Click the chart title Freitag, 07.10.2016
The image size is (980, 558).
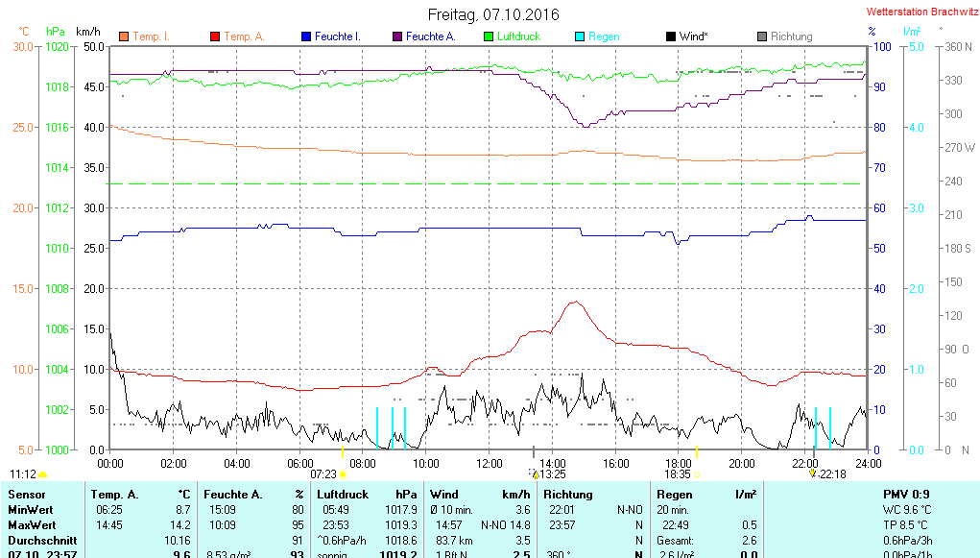coord(493,14)
